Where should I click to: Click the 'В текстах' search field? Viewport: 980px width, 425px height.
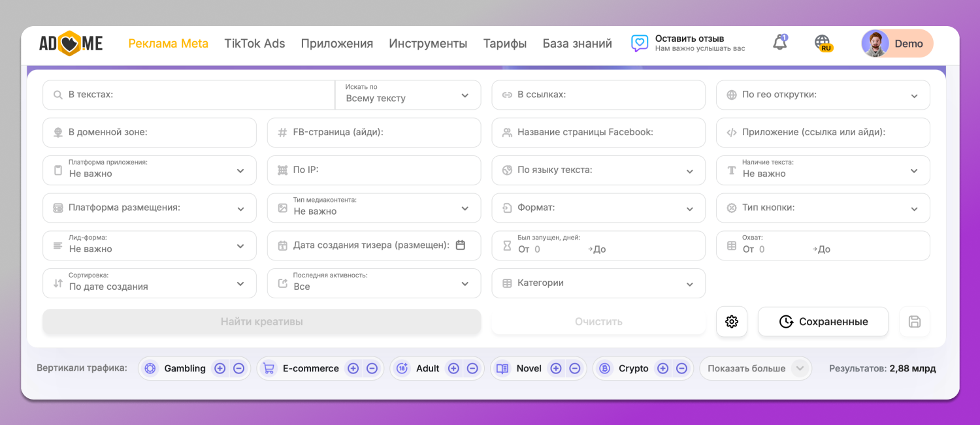(x=196, y=95)
